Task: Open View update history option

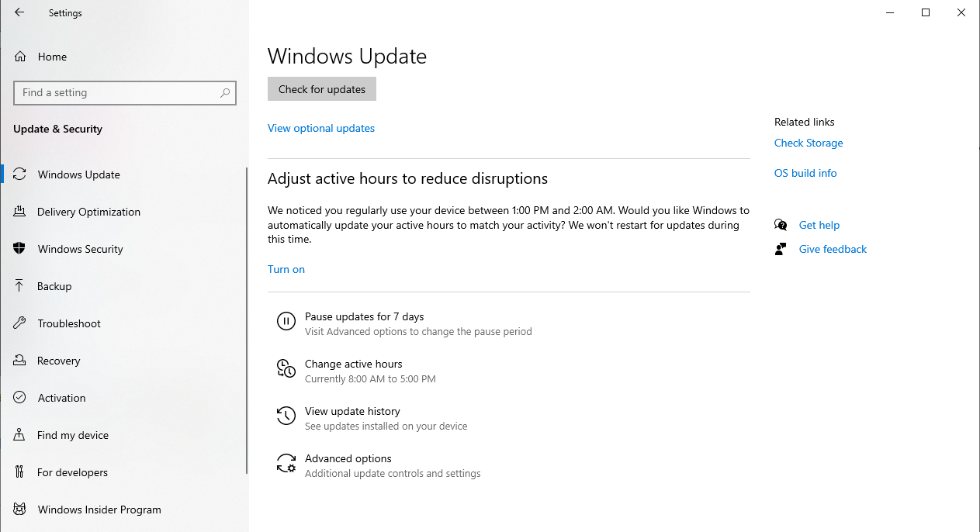Action: pyautogui.click(x=352, y=411)
